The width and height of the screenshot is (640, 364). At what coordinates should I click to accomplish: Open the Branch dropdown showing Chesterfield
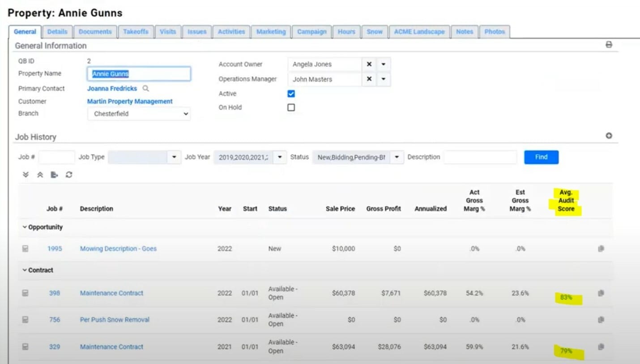tap(139, 114)
